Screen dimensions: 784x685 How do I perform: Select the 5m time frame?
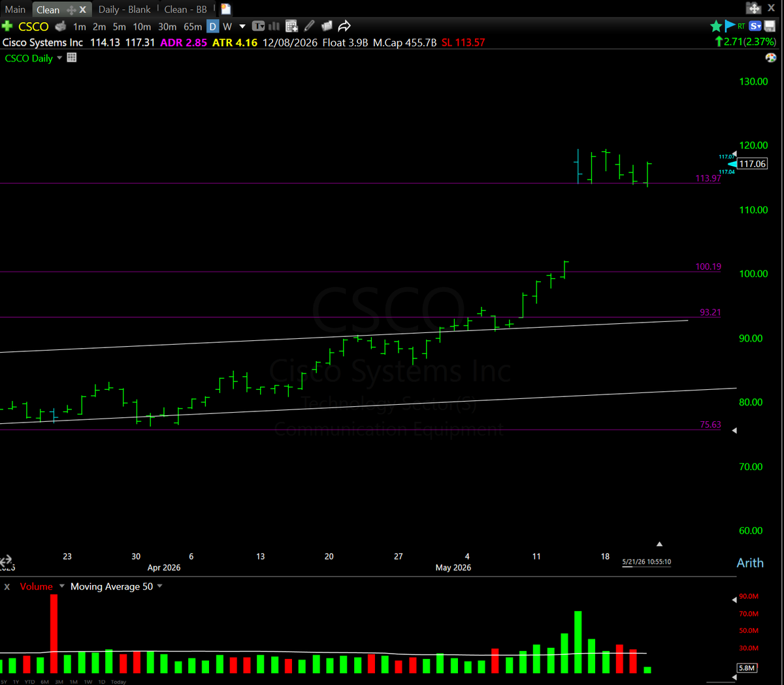pos(119,27)
